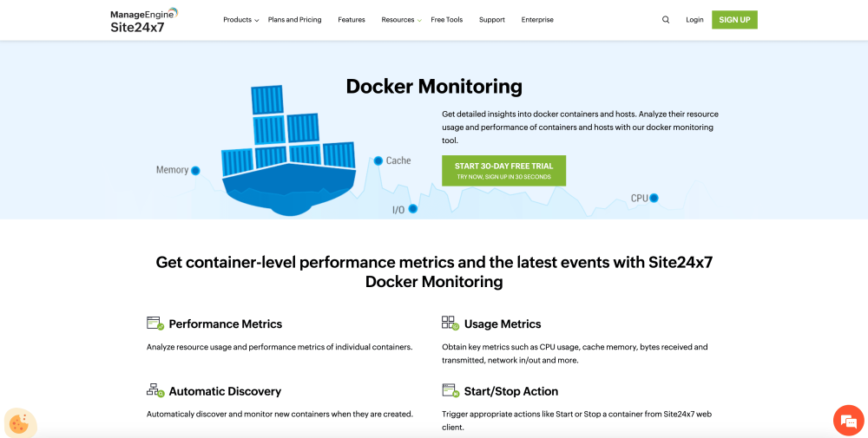Screen dimensions: 868x438
Task: Click the search magnifier icon in header
Action: coord(666,20)
